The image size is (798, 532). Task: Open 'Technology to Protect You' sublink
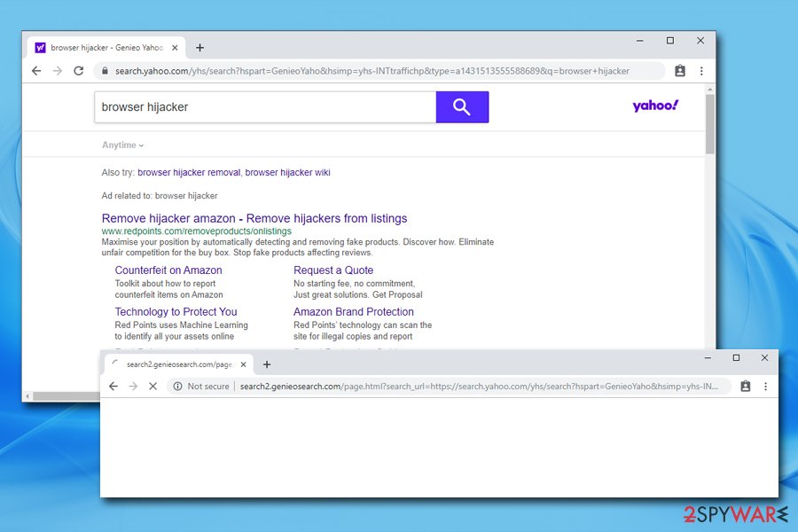pos(176,311)
